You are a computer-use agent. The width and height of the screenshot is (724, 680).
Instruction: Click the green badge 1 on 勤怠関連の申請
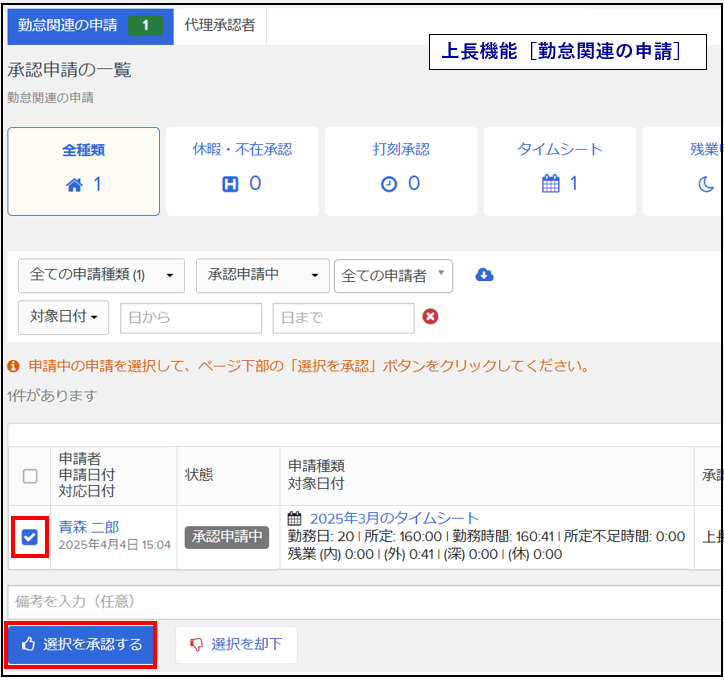[x=145, y=25]
